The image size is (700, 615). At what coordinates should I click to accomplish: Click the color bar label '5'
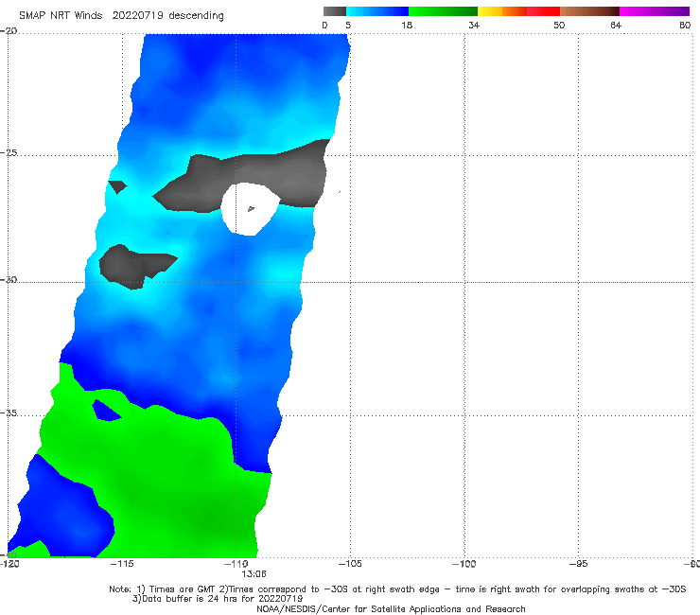click(x=348, y=25)
